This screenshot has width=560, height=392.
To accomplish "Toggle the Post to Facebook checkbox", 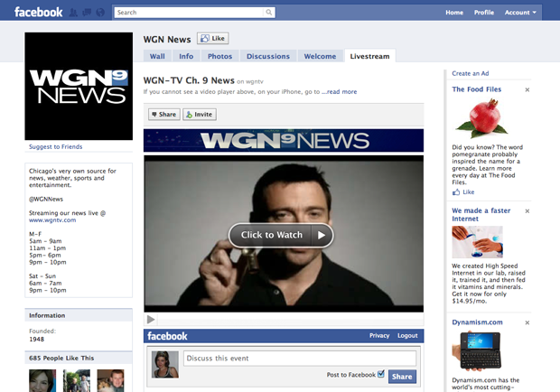I will point(381,374).
